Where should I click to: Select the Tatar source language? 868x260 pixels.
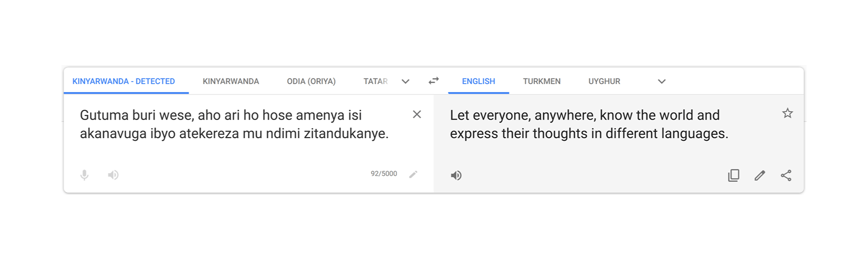(x=376, y=81)
